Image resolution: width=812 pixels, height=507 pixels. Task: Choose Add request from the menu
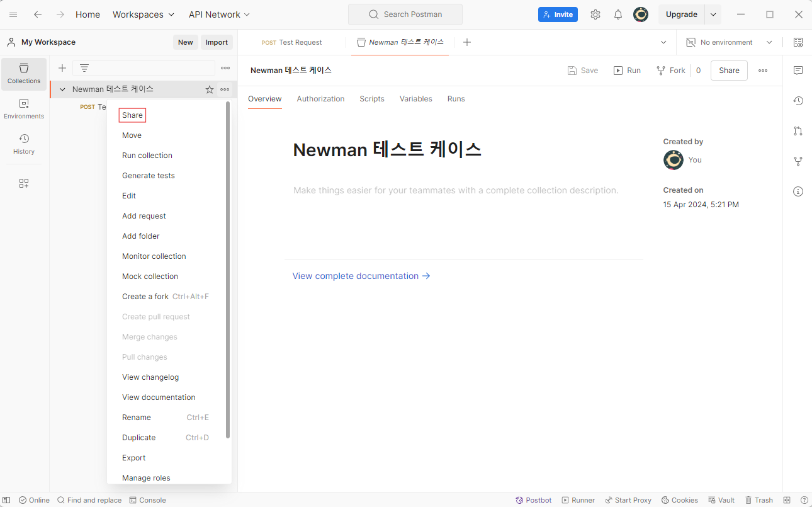click(144, 216)
